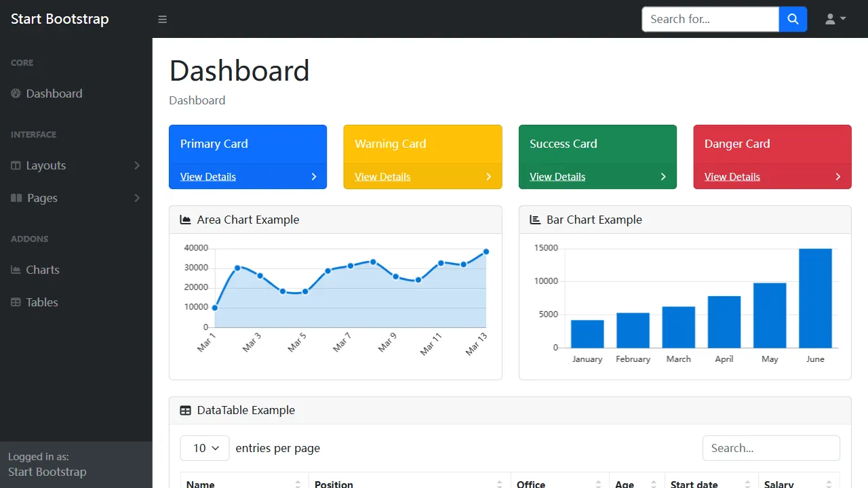Open Dashboard in the sidebar
Screen dimensions: 868x488
tap(76, 94)
